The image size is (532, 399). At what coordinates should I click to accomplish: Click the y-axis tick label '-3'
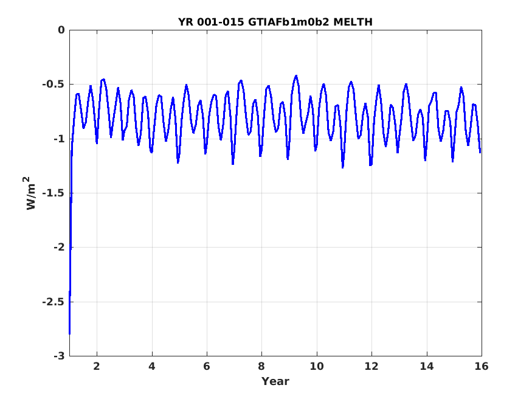click(59, 356)
